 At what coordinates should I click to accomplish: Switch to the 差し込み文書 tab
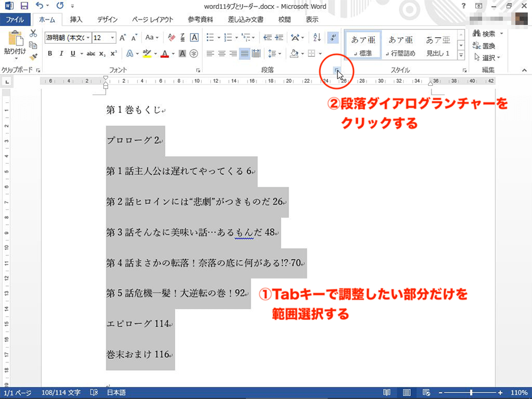(x=245, y=20)
